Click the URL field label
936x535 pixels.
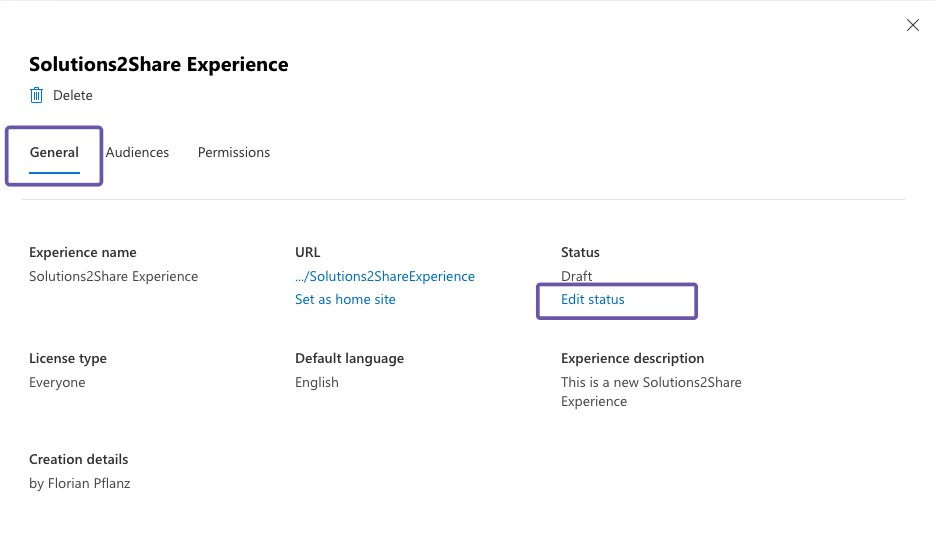tap(307, 253)
